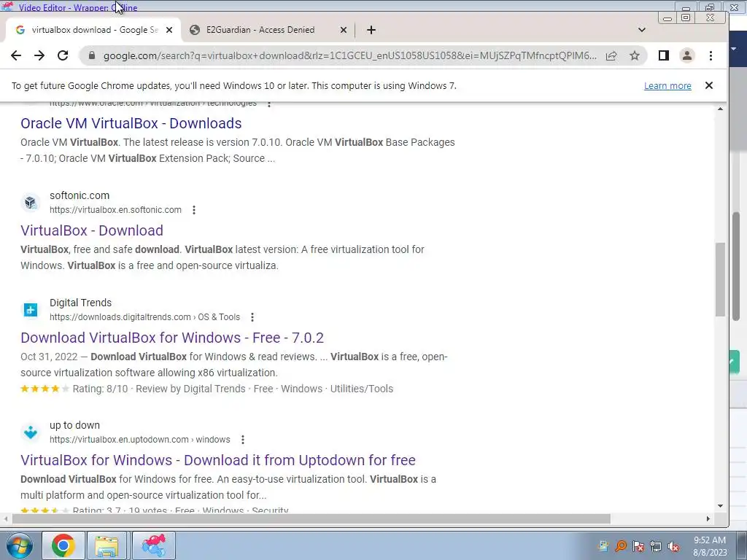Click the candy app taskbar icon
This screenshot has height=560, width=747.
pos(153,545)
